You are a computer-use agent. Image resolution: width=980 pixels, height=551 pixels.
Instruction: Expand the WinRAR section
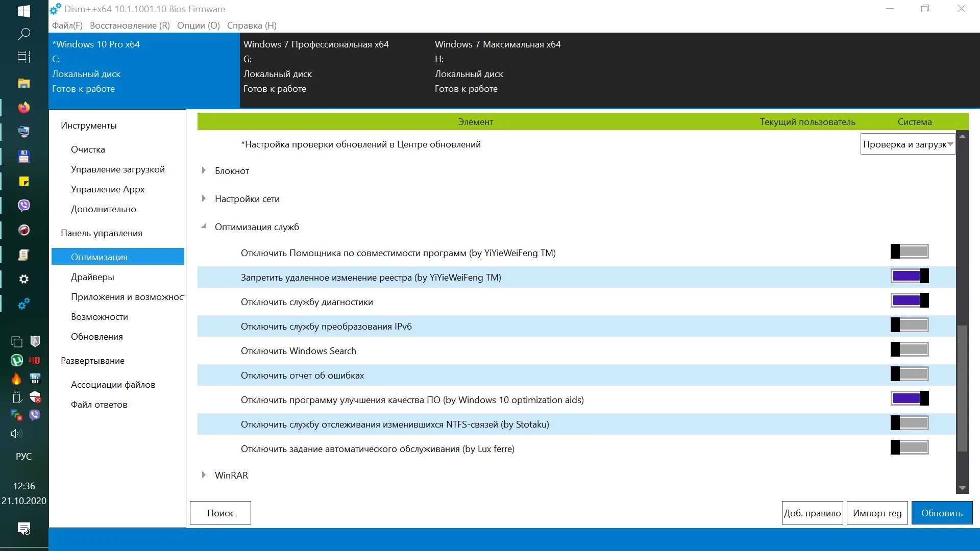click(204, 475)
